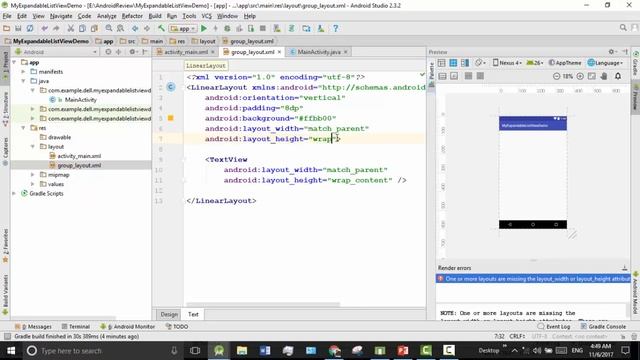Expand Gradle Scripts node
The height and width of the screenshot is (360, 640).
pos(15,193)
